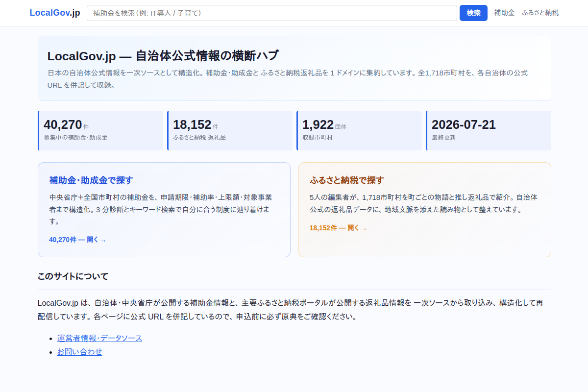The width and height of the screenshot is (588, 392).
Task: Click the hero description starting 日本の自治体公式情報
Action: pos(288,78)
